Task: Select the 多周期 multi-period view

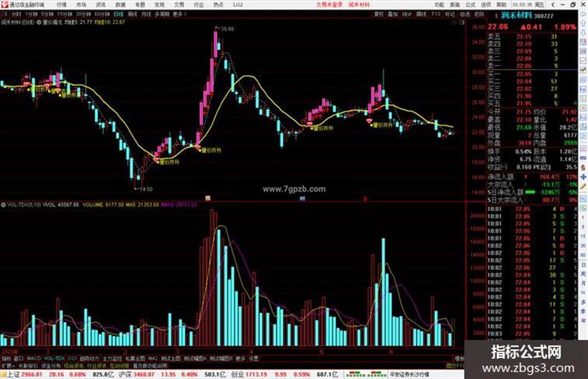Action: [162, 14]
